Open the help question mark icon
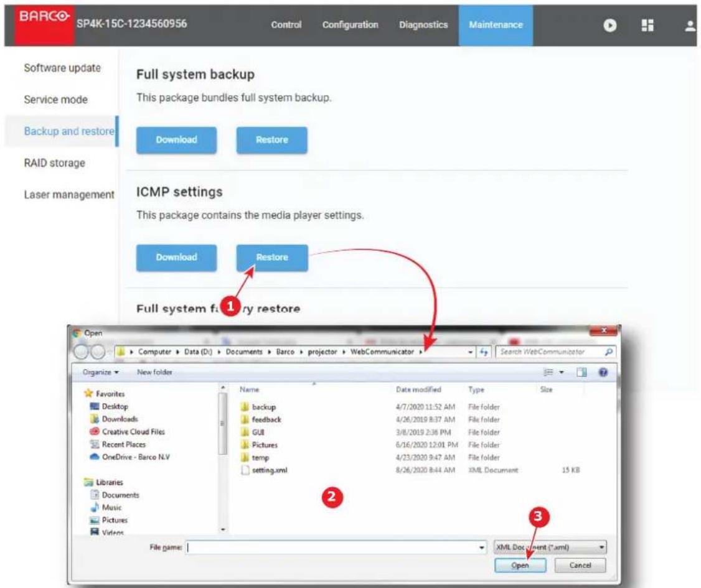701x588 pixels. coord(603,372)
